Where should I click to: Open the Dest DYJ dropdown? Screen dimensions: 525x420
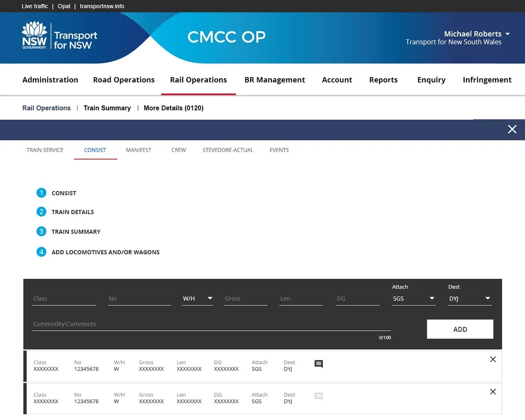pyautogui.click(x=470, y=298)
